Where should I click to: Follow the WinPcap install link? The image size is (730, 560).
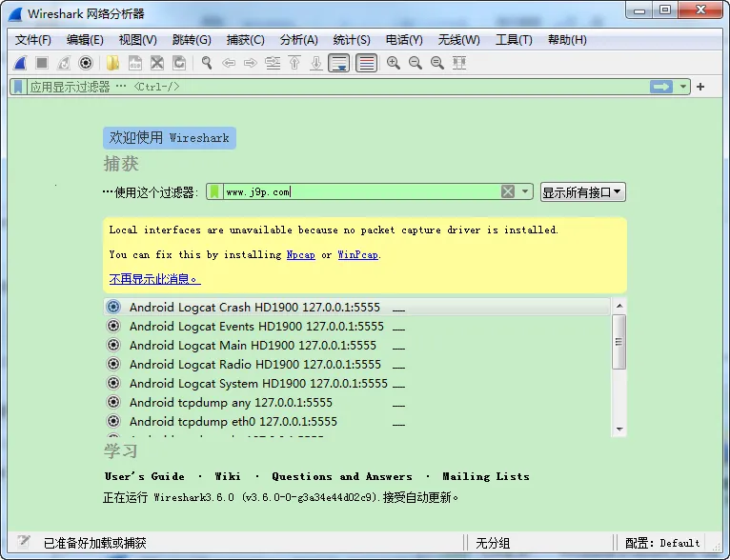coord(357,255)
